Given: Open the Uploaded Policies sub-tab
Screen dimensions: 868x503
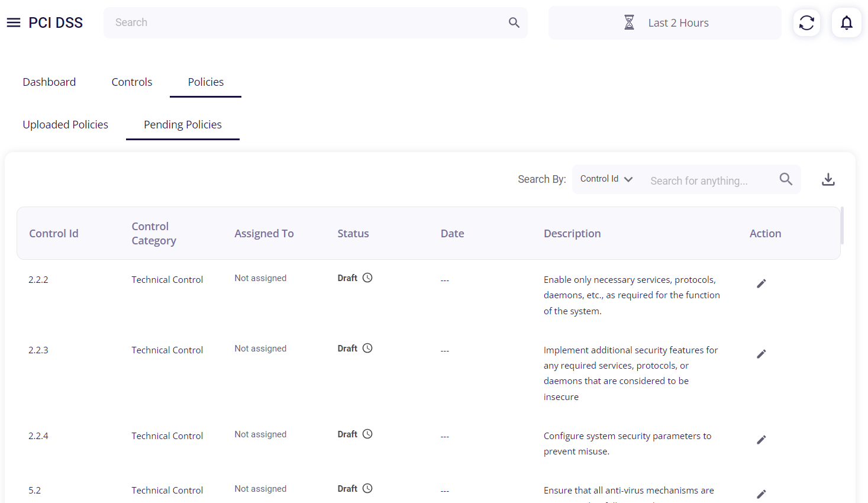Looking at the screenshot, I should pos(66,125).
